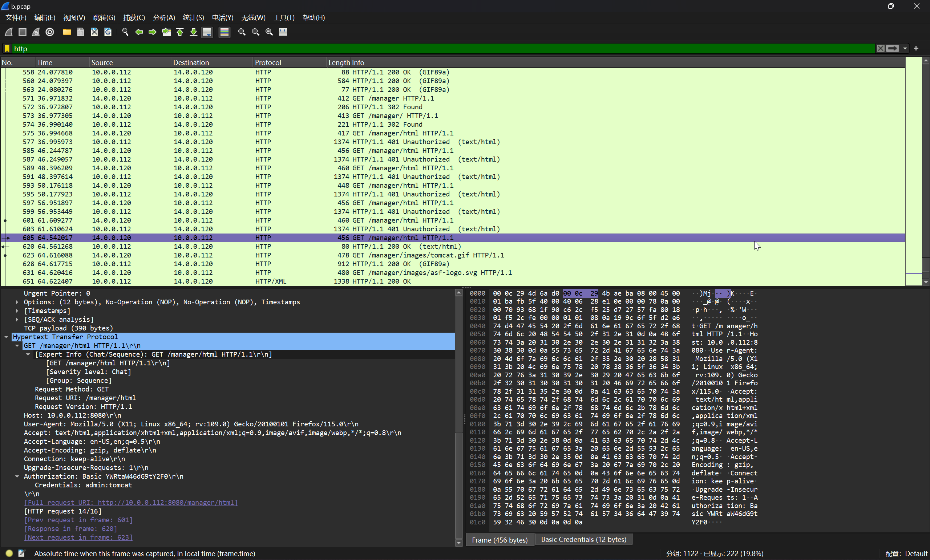This screenshot has width=930, height=560.
Task: Toggle packet list colorization
Action: tap(225, 32)
